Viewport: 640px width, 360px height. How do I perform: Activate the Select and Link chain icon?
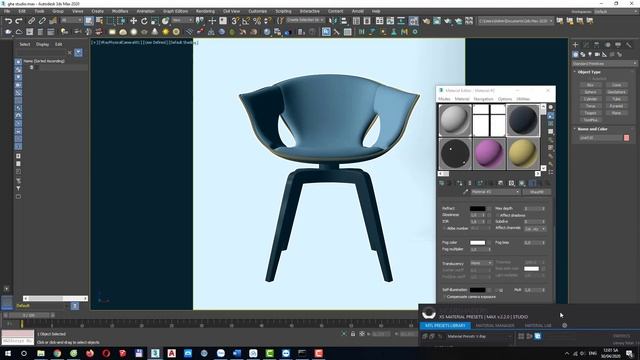click(31, 21)
